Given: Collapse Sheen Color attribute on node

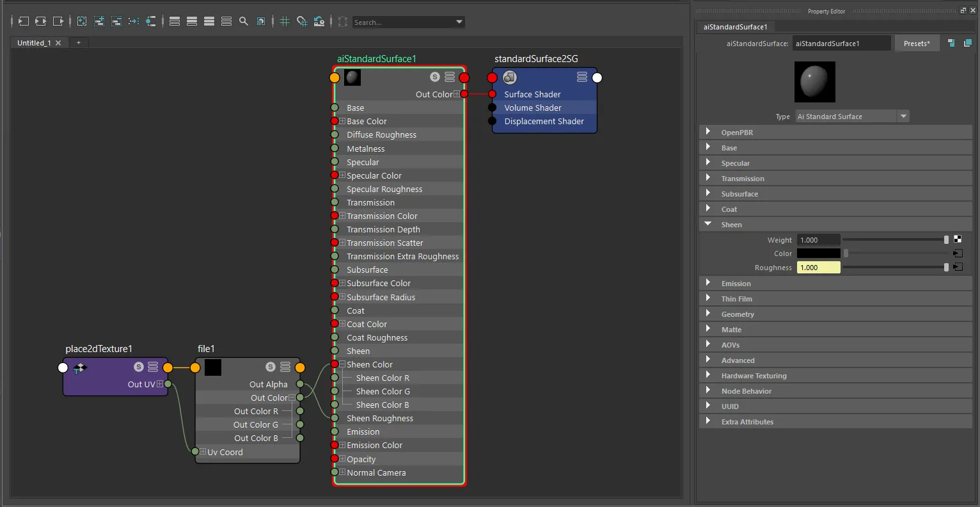Looking at the screenshot, I should point(342,364).
